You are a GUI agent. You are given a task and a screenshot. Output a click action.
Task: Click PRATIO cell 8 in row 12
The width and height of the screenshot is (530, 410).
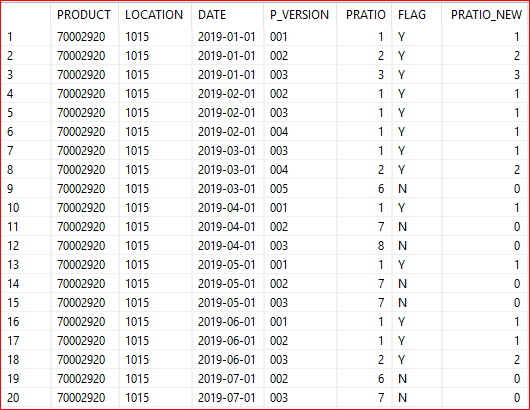click(x=381, y=245)
